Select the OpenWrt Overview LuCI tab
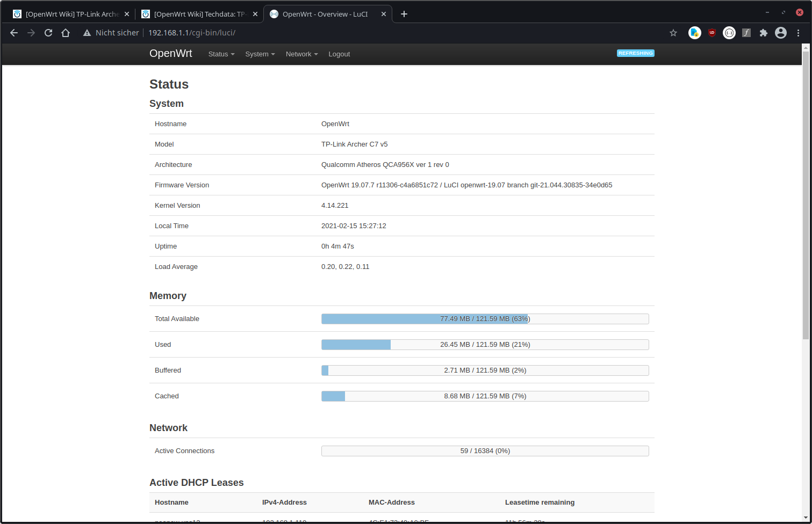Viewport: 812px width, 524px height. [x=328, y=14]
